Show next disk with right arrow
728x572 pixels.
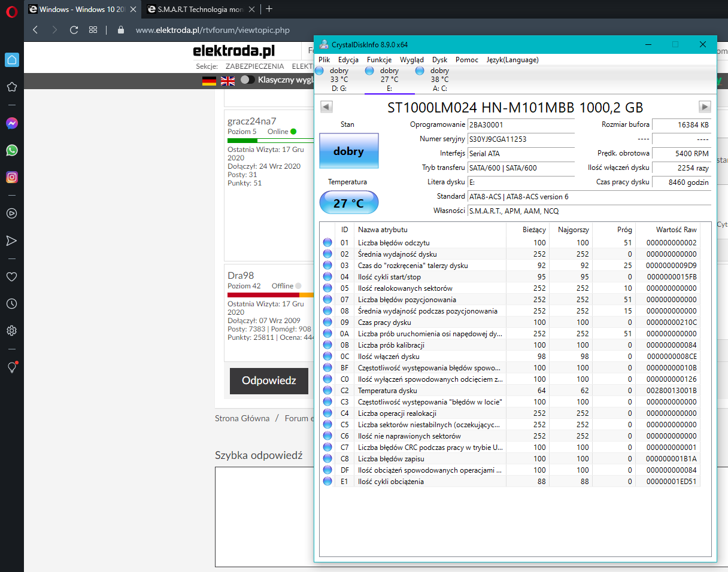705,107
